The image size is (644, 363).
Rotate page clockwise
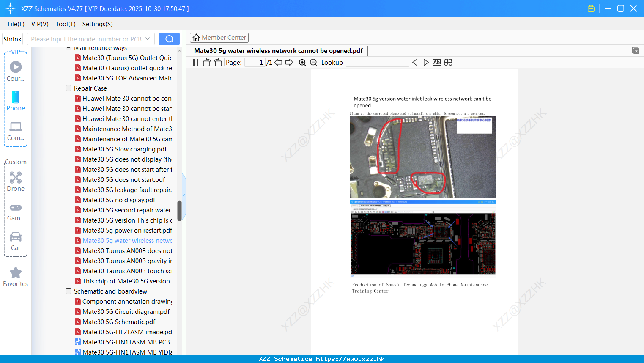[218, 62]
